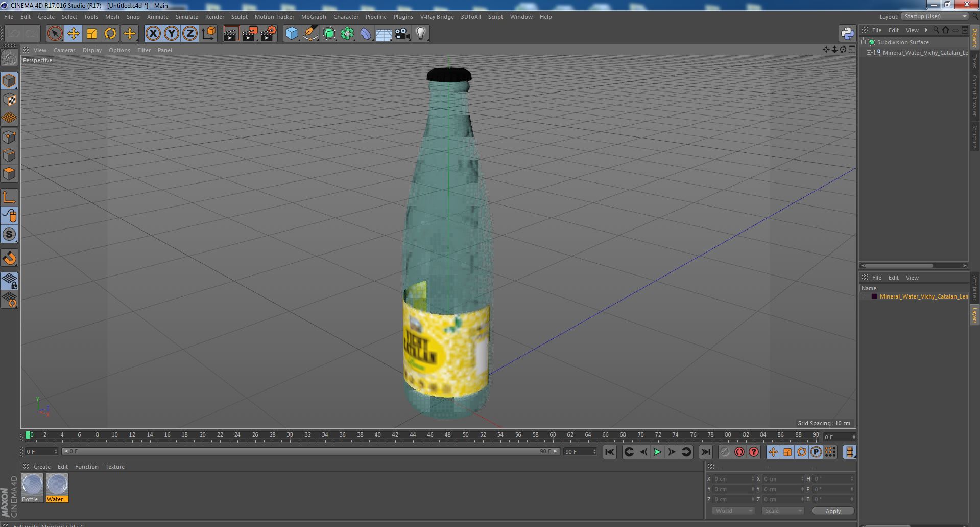Select Mineral_Water_Vichy_Catalan layer name
Viewport: 980px width, 527px height.
923,296
